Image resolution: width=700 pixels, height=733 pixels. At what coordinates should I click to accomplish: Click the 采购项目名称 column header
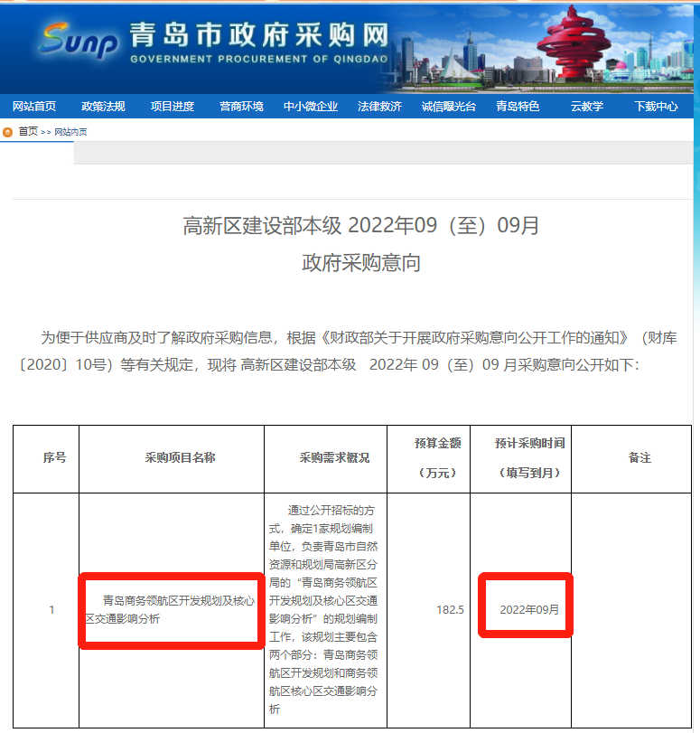[x=180, y=457]
